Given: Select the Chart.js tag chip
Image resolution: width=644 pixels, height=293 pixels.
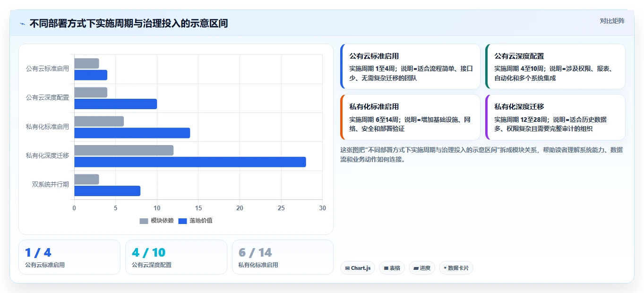Looking at the screenshot, I should point(358,268).
